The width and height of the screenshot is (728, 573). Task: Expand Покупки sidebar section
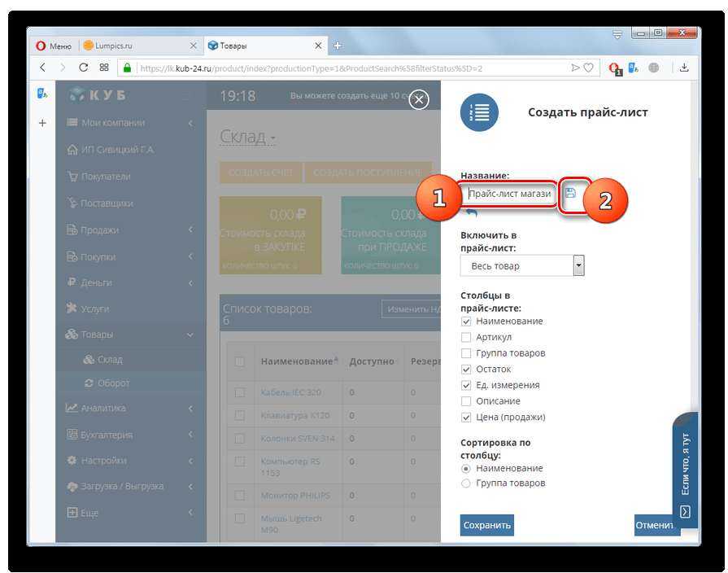(x=131, y=256)
